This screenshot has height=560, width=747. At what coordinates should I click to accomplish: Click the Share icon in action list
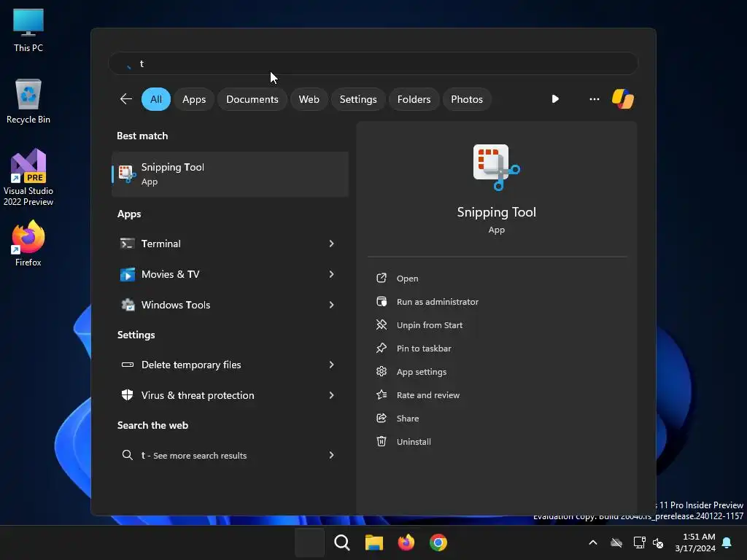coord(381,418)
